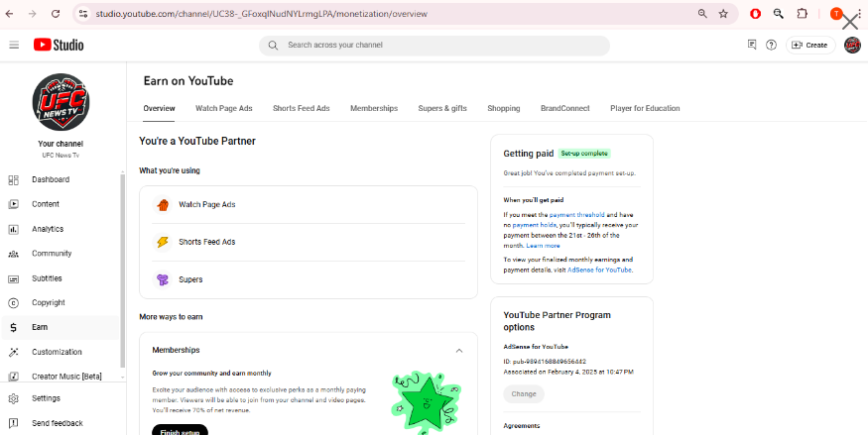868x435 pixels.
Task: Click the Create button
Action: click(810, 46)
